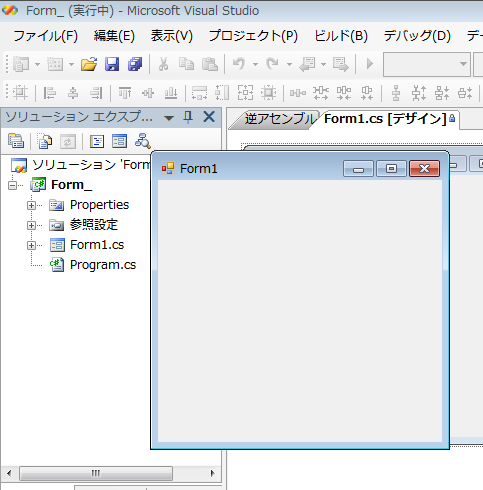The height and width of the screenshot is (490, 483).
Task: Click the Copy toolbar icon
Action: (x=186, y=64)
